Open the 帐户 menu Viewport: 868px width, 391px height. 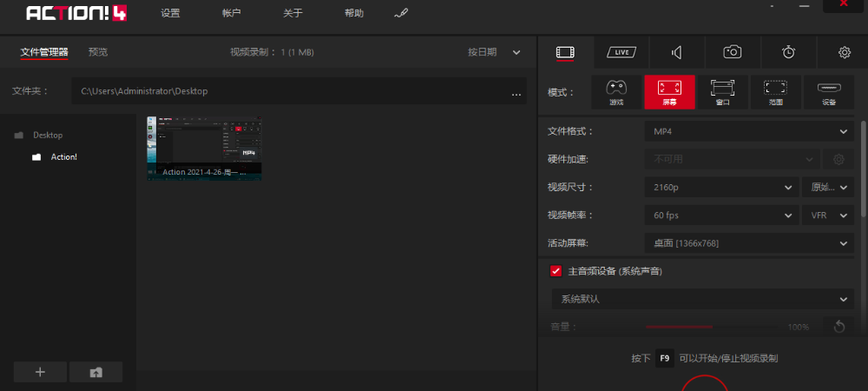tap(232, 13)
